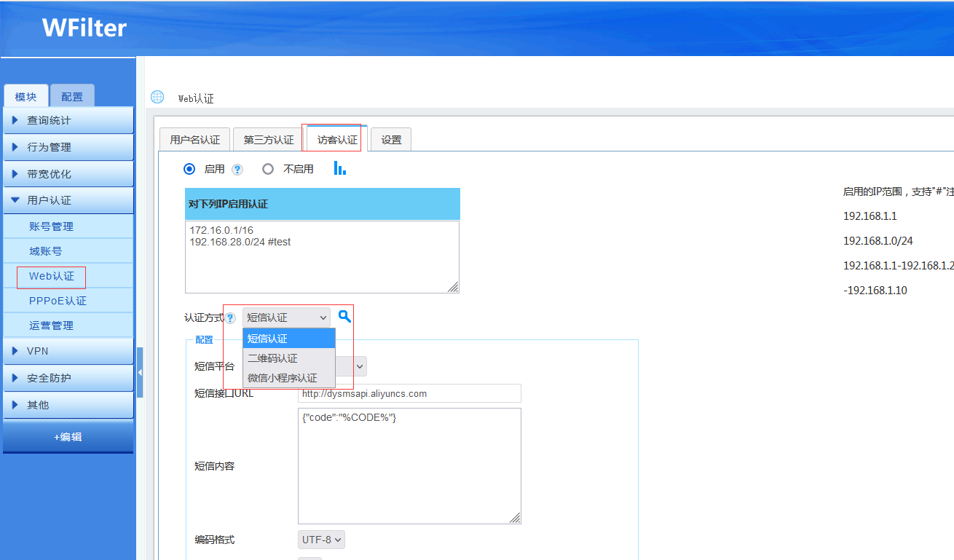Click the +编辑 button in sidebar
Image resolution: width=954 pixels, height=560 pixels.
tap(68, 437)
